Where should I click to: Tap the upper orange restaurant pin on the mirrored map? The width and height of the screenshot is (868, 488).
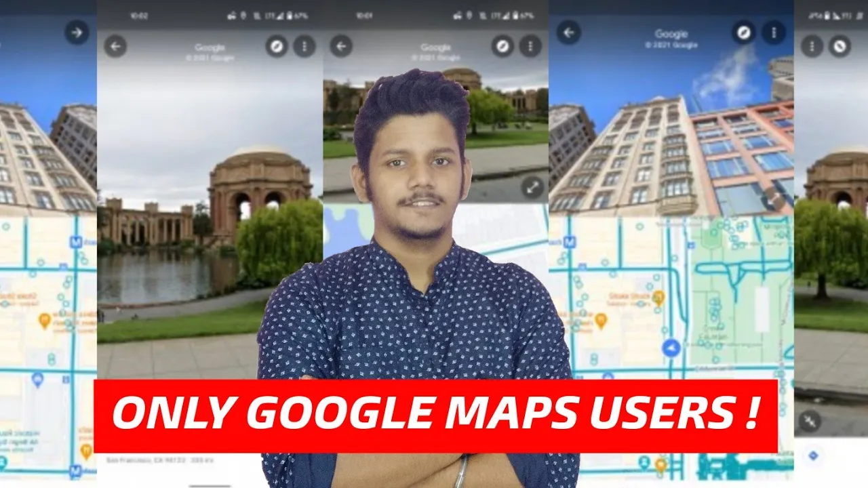45,321
